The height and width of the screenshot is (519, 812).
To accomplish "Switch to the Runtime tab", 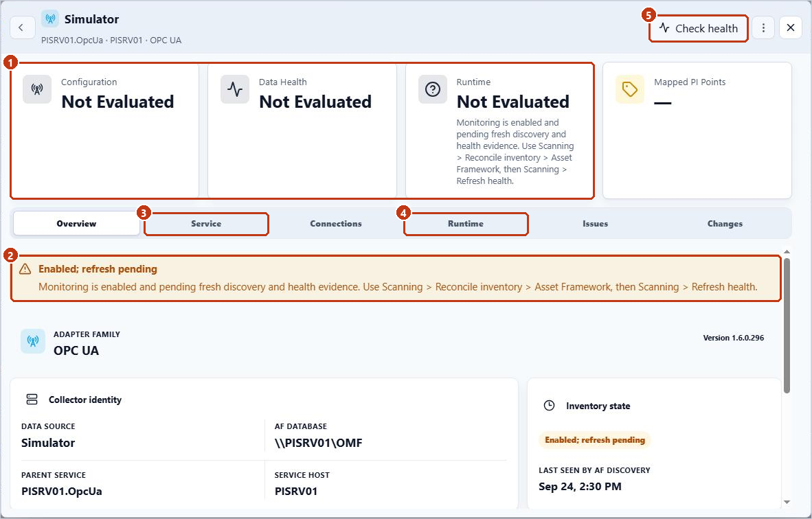I will point(466,224).
